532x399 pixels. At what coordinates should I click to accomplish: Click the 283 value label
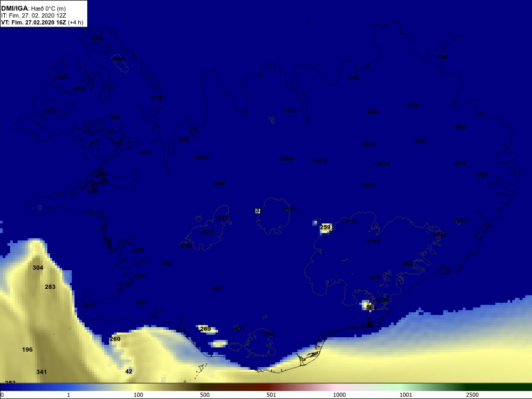coord(50,287)
